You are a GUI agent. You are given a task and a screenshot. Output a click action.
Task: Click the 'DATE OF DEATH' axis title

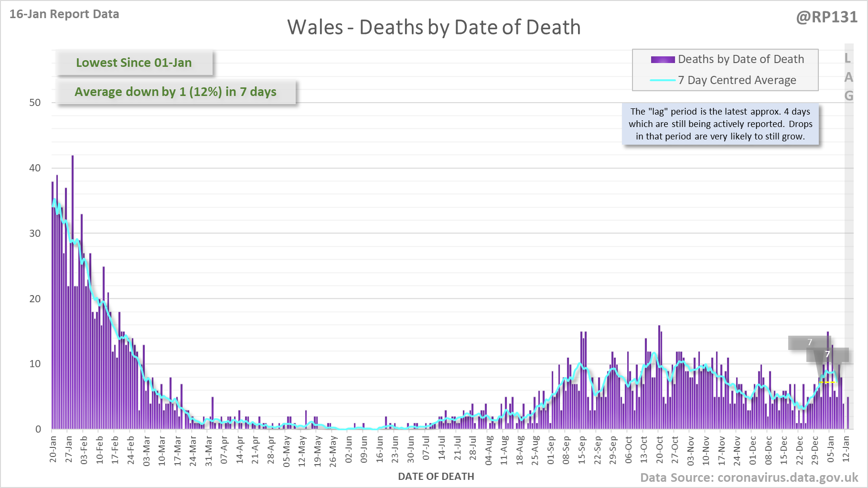pos(436,477)
